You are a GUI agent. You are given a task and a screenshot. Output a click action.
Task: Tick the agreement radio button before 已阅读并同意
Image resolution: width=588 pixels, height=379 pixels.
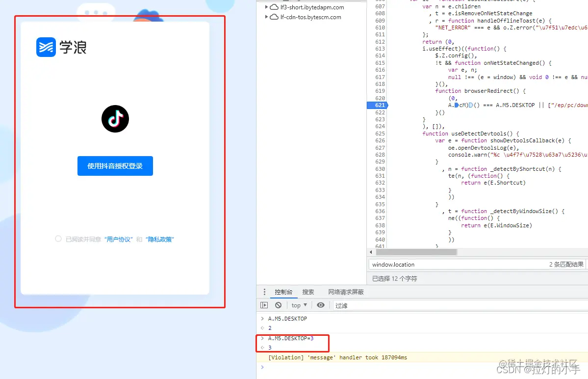(58, 239)
